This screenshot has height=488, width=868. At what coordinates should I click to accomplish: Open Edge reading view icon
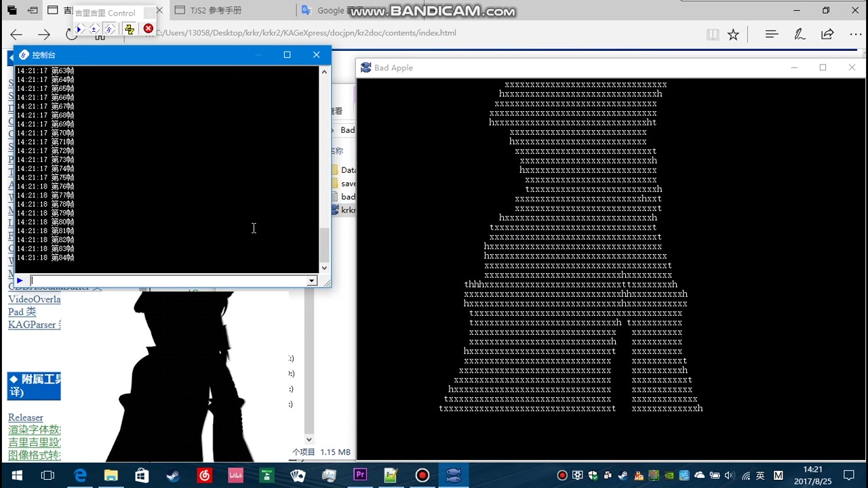tap(712, 34)
